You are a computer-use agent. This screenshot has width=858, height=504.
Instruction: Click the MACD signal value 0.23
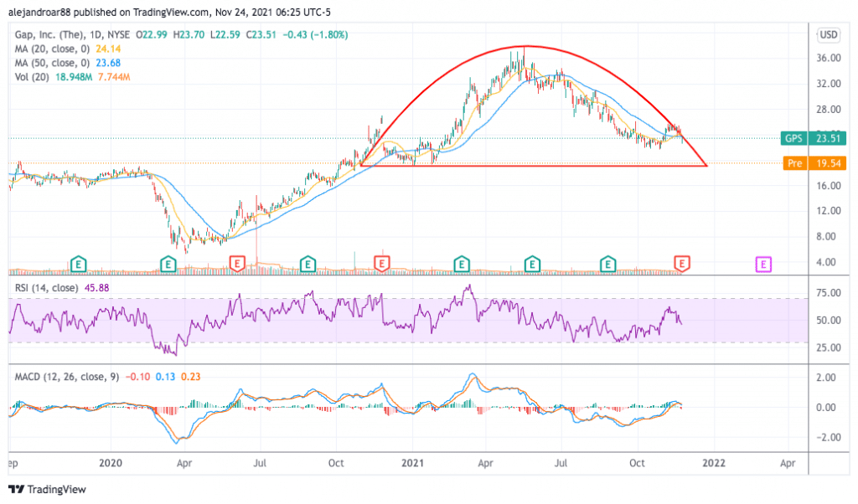(190, 377)
